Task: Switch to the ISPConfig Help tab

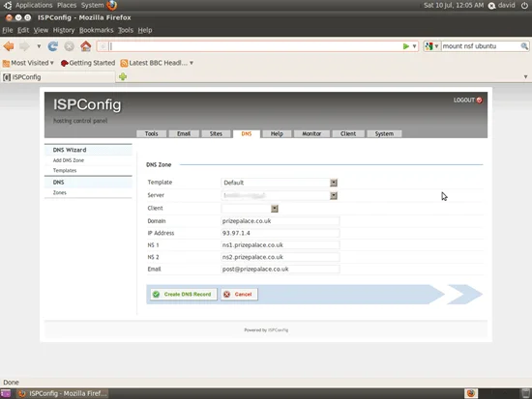Action: click(x=277, y=133)
